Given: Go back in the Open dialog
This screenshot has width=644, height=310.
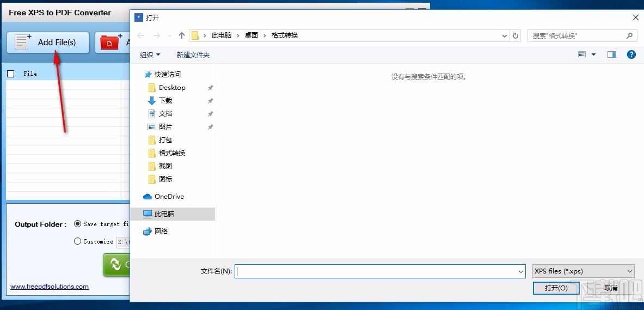Looking at the screenshot, I should [141, 35].
